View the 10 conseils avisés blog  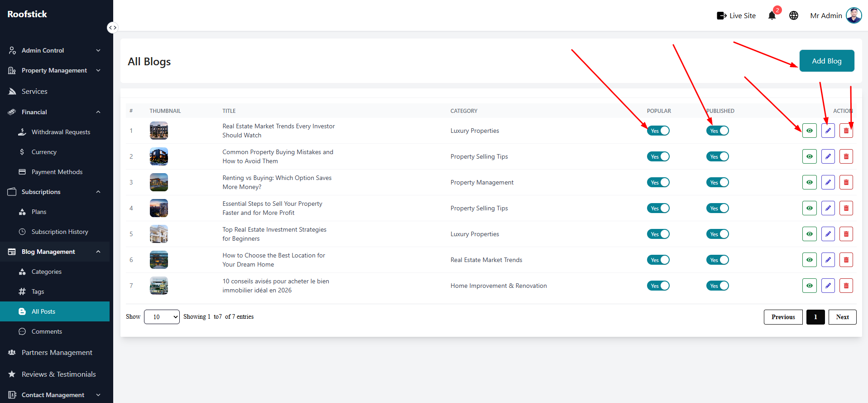click(810, 286)
